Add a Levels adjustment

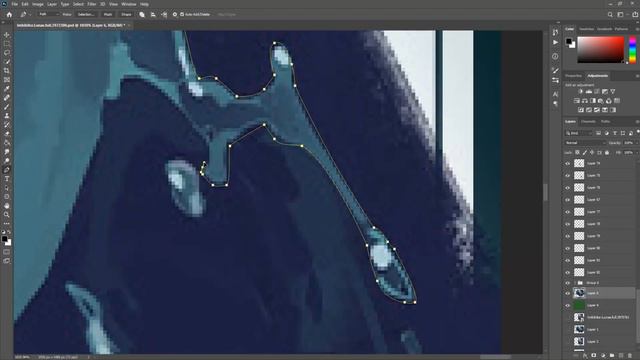pyautogui.click(x=588, y=92)
